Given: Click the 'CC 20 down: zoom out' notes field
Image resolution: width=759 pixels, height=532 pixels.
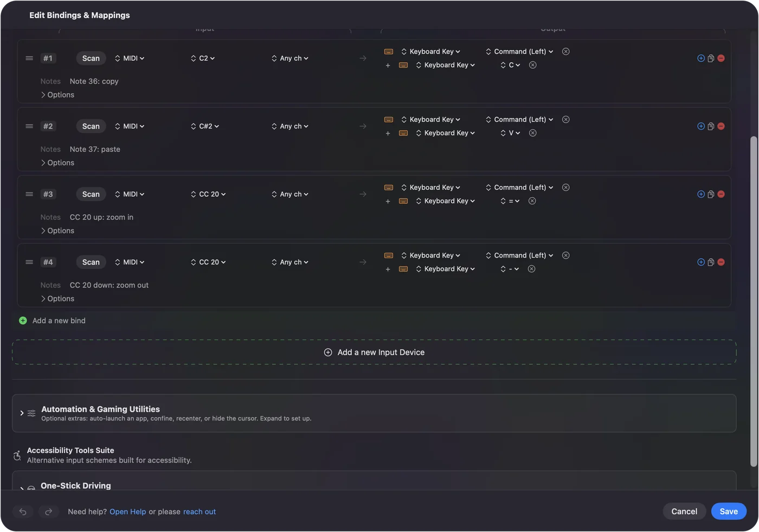Looking at the screenshot, I should [x=109, y=285].
